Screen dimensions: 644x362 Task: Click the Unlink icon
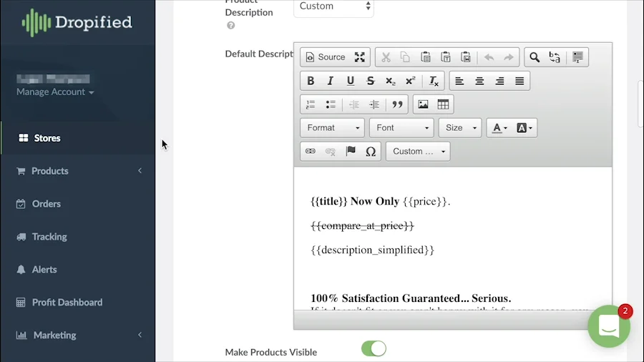tap(331, 151)
